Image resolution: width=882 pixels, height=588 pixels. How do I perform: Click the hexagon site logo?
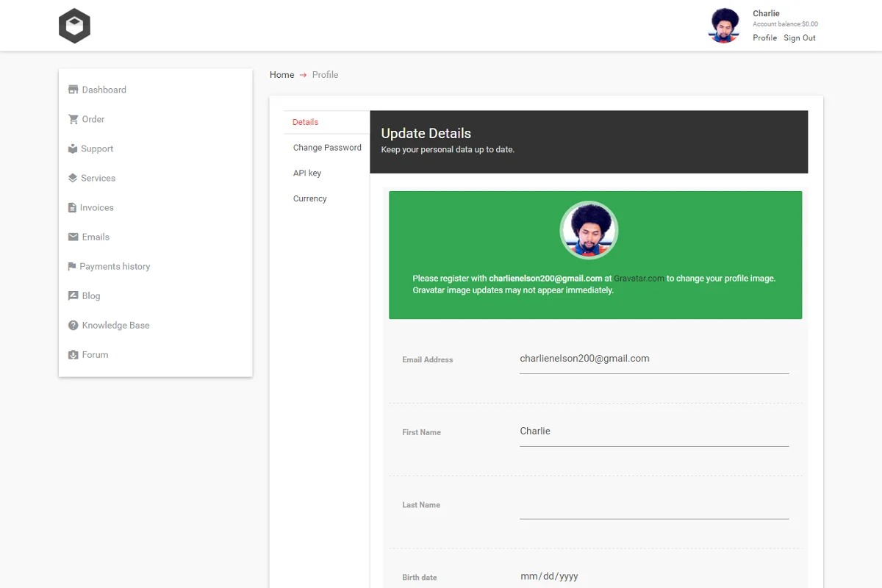(74, 26)
